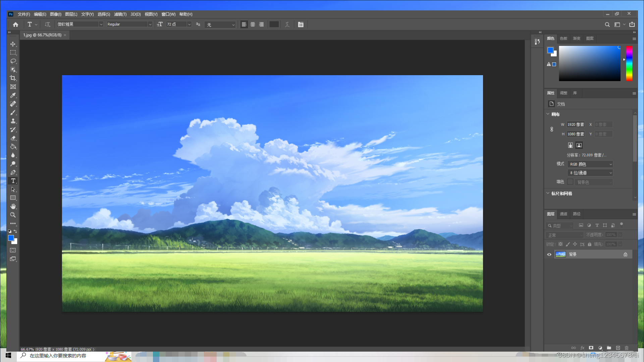The width and height of the screenshot is (644, 362).
Task: Click the text color swatch in options bar
Action: [x=274, y=24]
